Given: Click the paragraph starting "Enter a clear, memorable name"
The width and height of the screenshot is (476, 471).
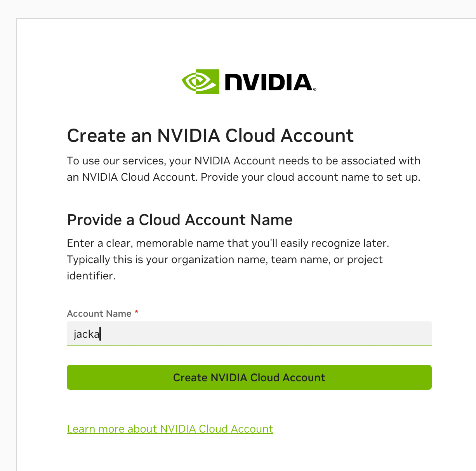Looking at the screenshot, I should (x=228, y=260).
